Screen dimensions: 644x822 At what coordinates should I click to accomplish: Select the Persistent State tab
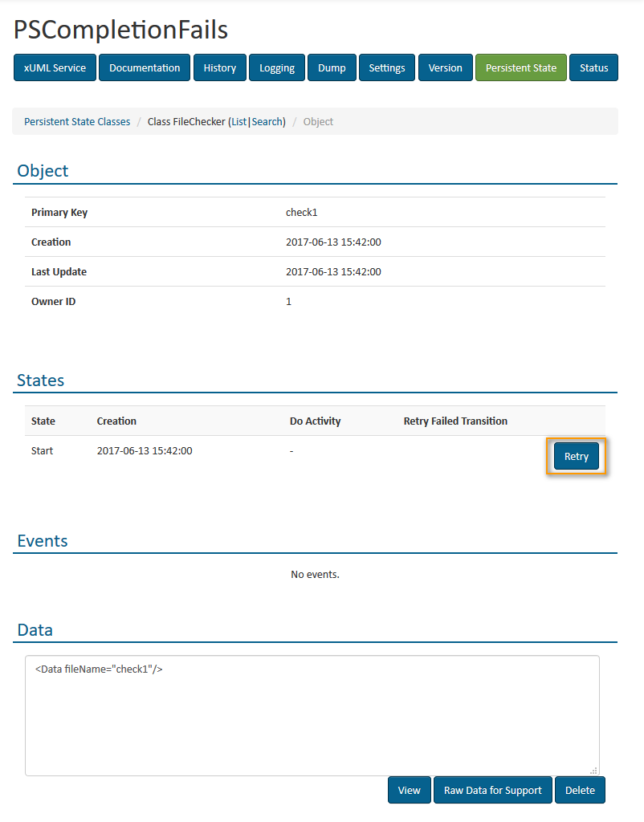click(x=520, y=68)
